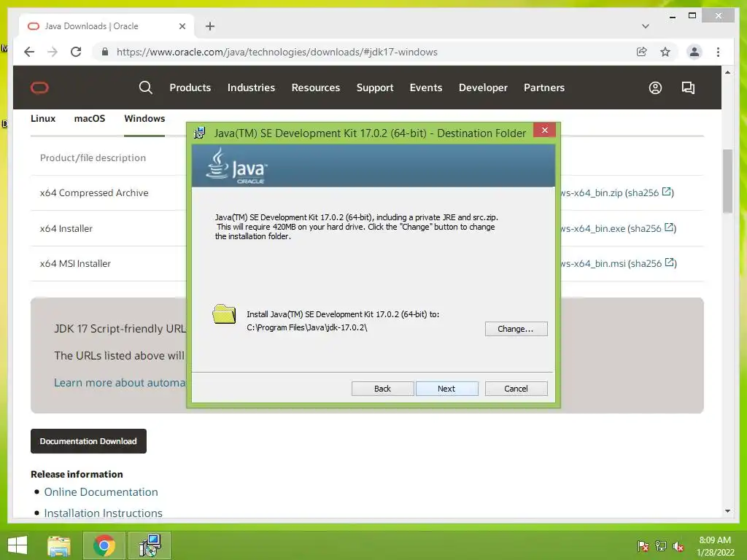Switch to Java installer on the taskbar
The width and height of the screenshot is (747, 560).
tap(150, 545)
